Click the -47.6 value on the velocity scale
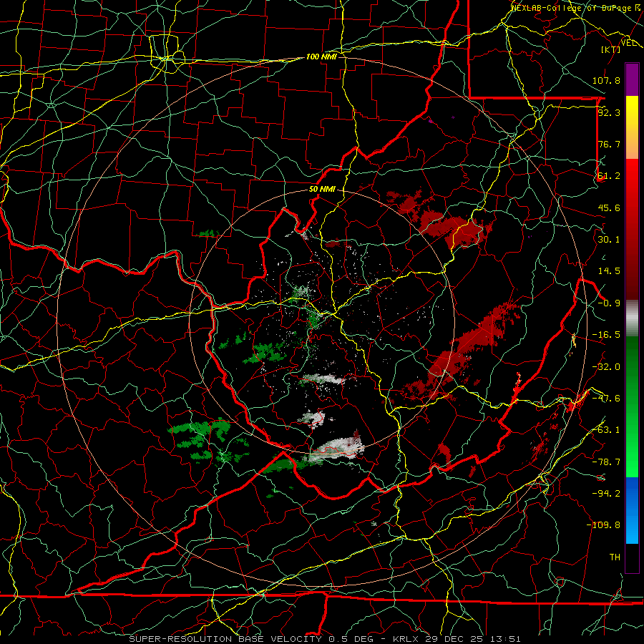644x644 pixels. 606,399
